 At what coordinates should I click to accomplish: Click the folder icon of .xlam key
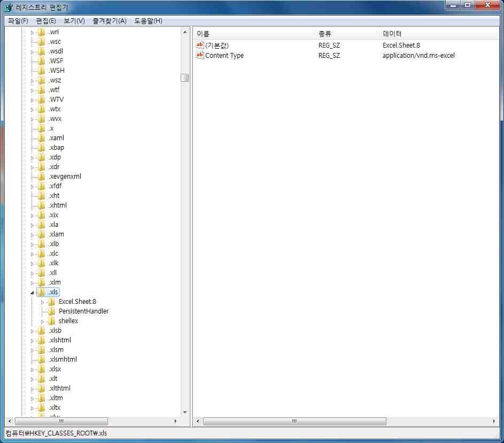tap(42, 234)
